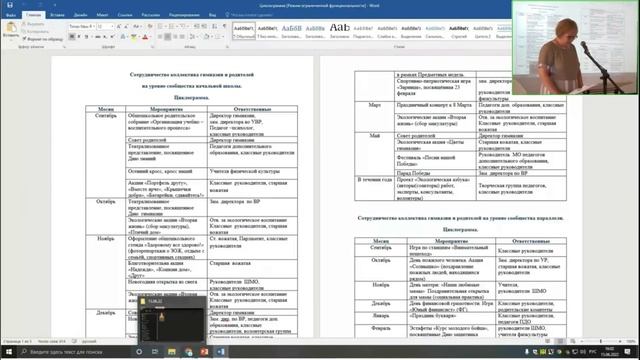
Task: Click the Cut (Вырезать) command
Action: tap(33, 24)
